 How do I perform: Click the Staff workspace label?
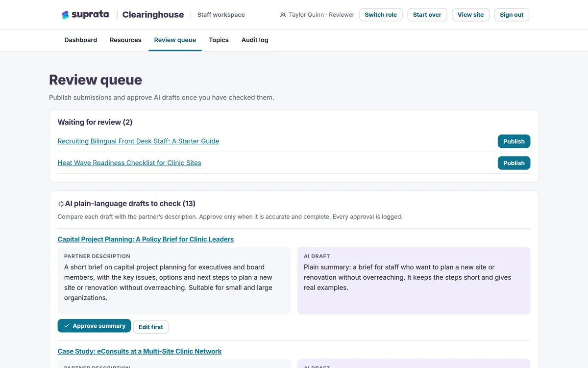tap(221, 15)
